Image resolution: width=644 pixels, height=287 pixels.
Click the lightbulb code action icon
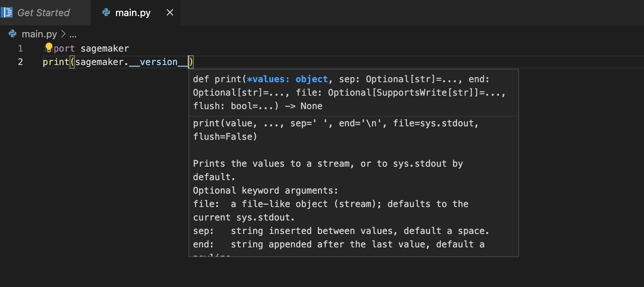coord(49,47)
